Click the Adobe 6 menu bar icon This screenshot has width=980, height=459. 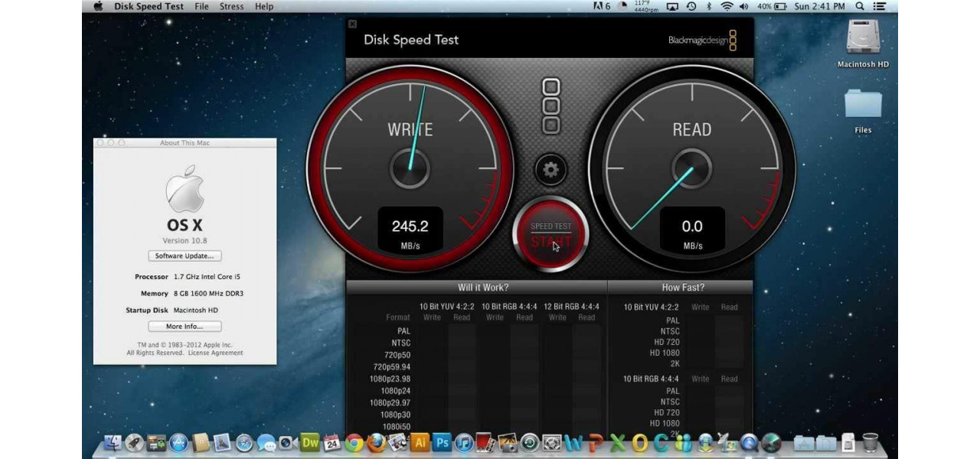tap(603, 6)
